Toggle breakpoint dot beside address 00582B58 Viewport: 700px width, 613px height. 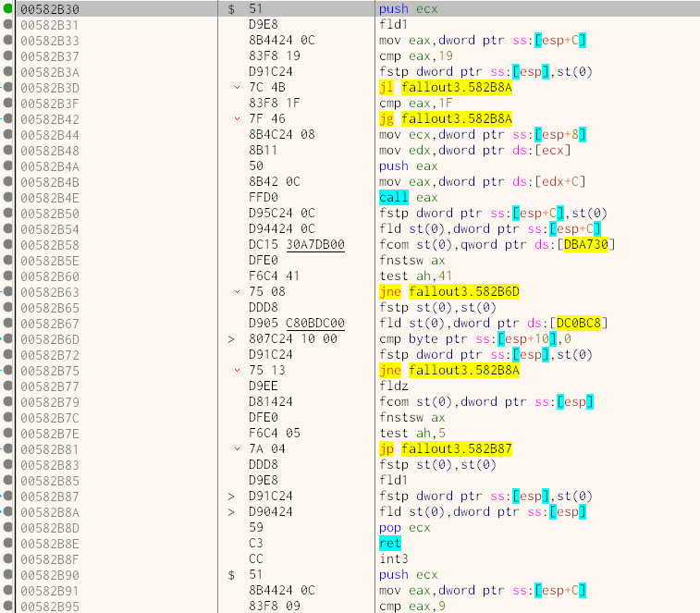7,244
